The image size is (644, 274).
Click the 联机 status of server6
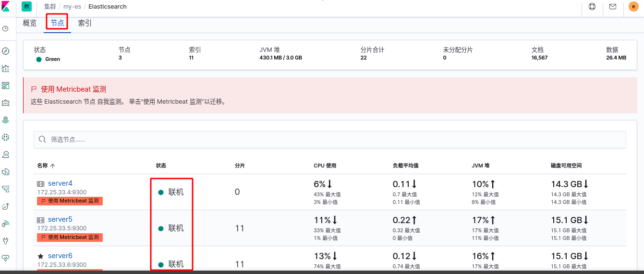(176, 264)
